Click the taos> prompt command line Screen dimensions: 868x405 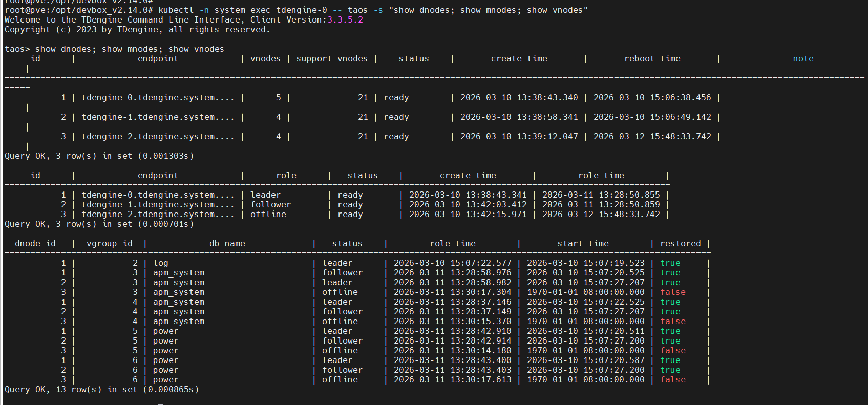(114, 49)
